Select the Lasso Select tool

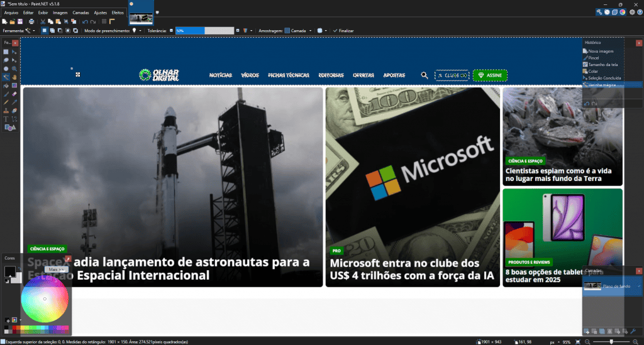pos(6,60)
